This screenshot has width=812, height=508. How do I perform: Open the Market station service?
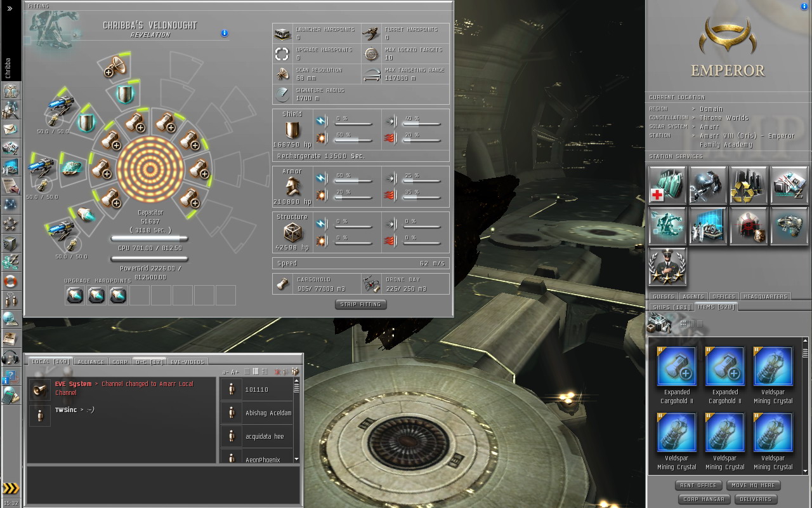pyautogui.click(x=789, y=185)
